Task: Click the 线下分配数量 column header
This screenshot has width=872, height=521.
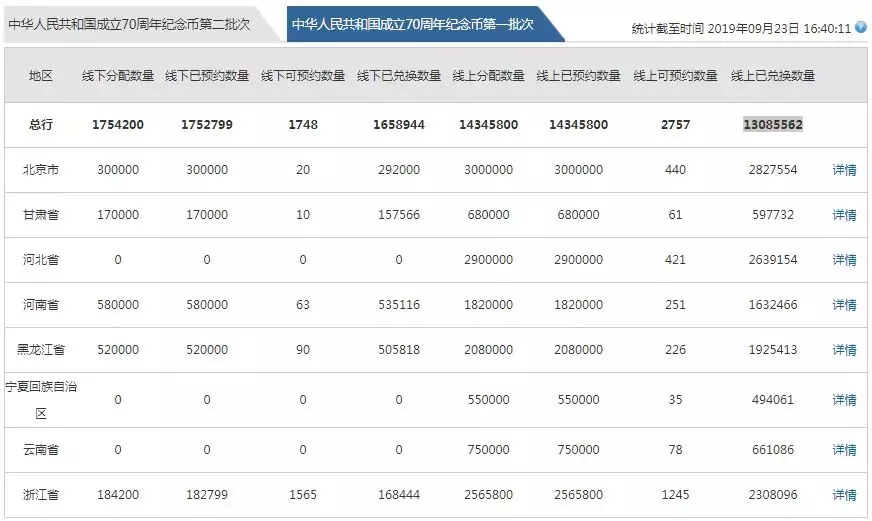Action: (x=118, y=76)
